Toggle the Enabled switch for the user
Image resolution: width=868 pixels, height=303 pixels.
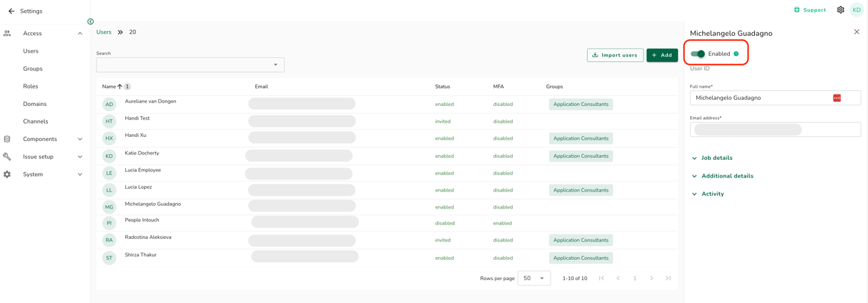697,54
